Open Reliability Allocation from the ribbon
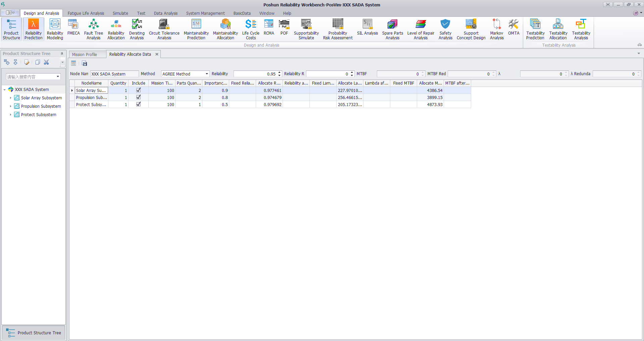The height and width of the screenshot is (341, 644). tap(116, 29)
